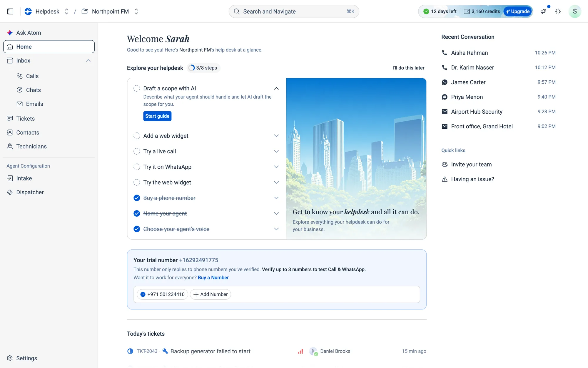Expand Choose your agent's voice chevron
The image size is (588, 368).
276,229
